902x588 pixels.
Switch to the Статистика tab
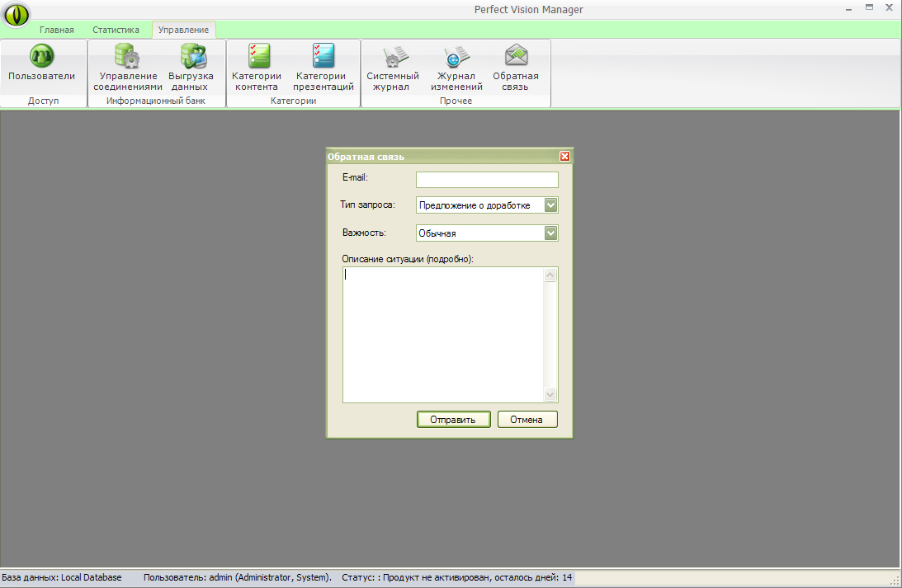[116, 31]
